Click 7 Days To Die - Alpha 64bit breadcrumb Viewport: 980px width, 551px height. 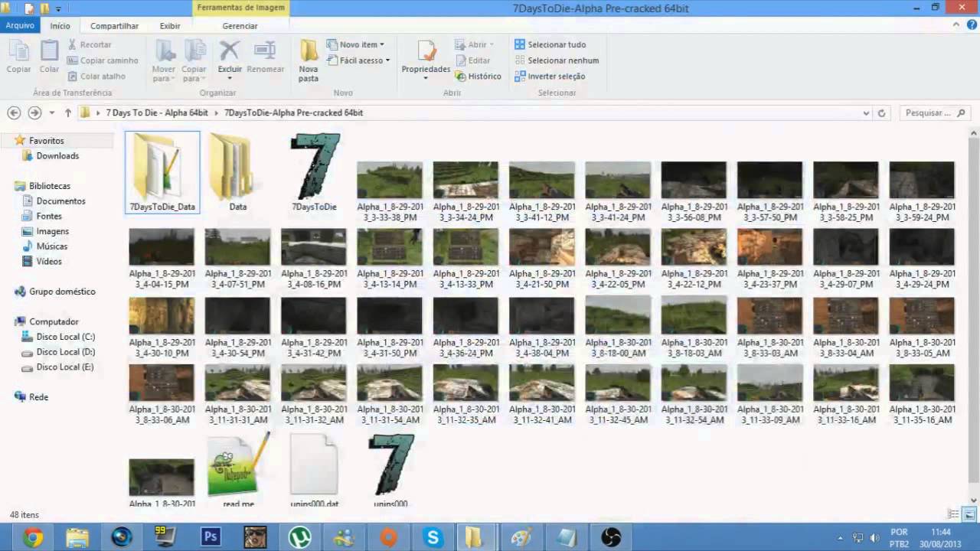tap(157, 112)
